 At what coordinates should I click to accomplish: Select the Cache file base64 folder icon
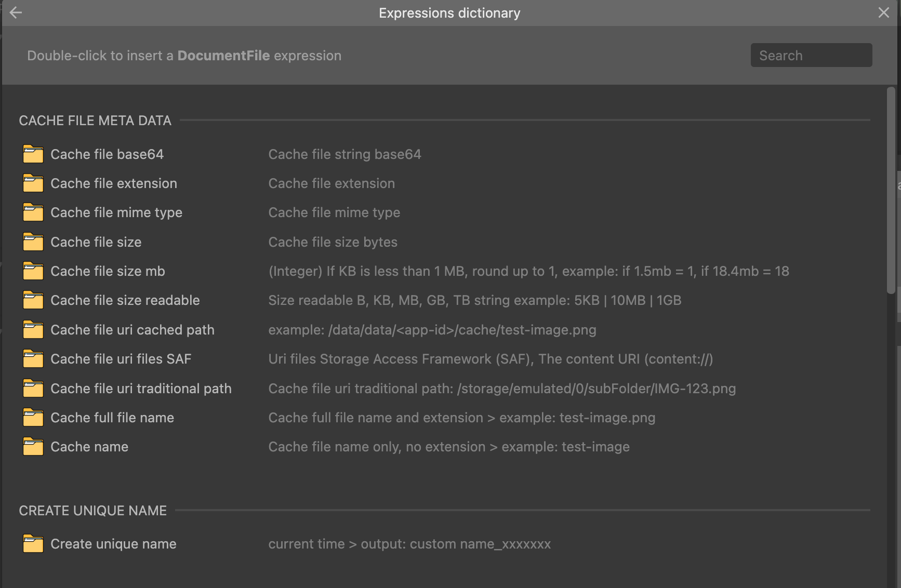(33, 154)
